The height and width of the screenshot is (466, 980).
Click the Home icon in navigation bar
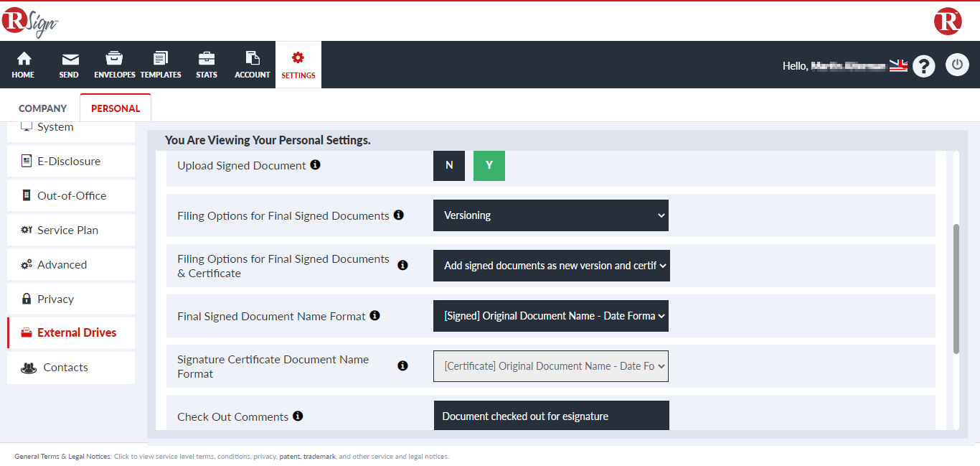(23, 59)
